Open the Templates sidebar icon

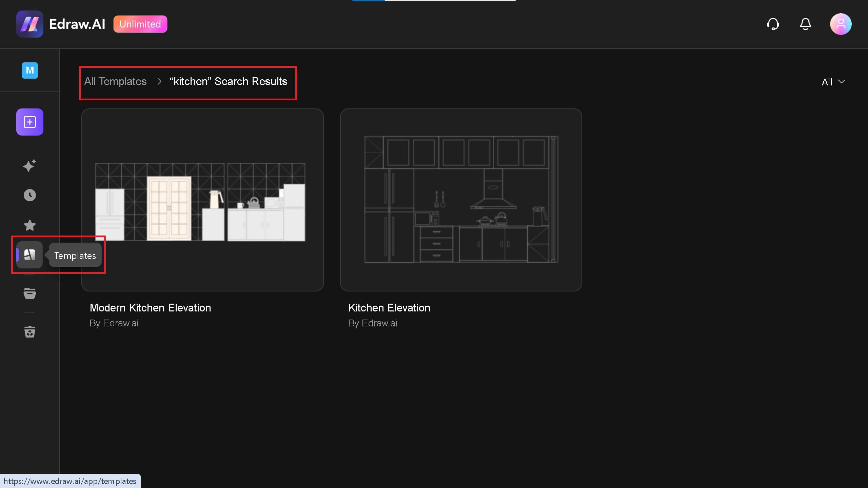pyautogui.click(x=30, y=255)
